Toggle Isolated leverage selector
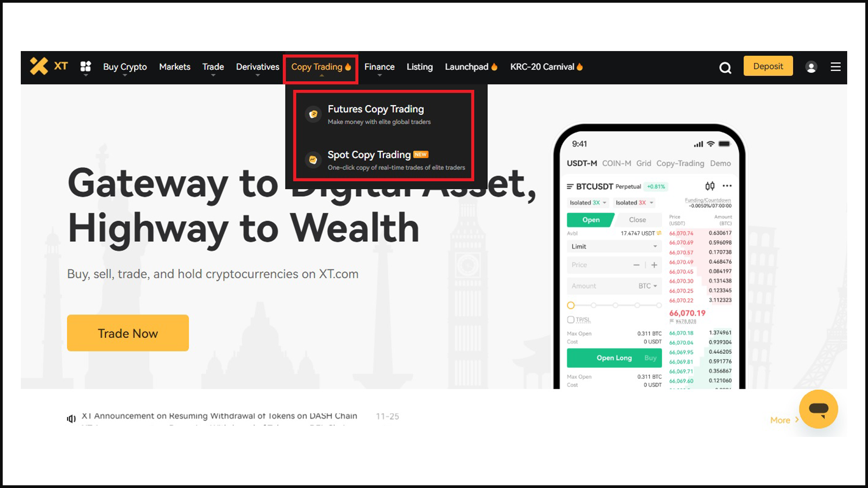 click(587, 202)
